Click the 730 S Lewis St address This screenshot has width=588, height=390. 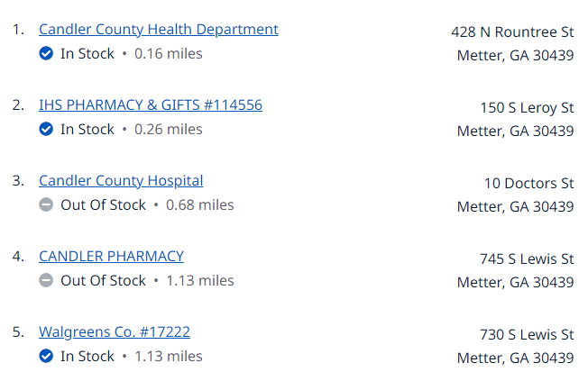[527, 335]
